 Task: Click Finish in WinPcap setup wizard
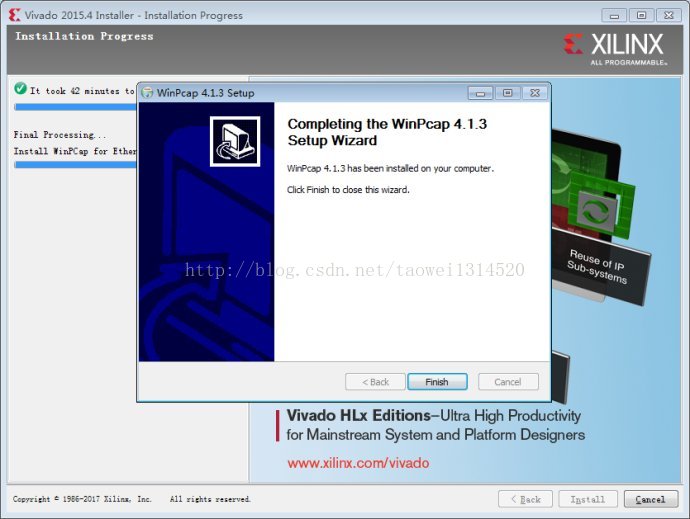(437, 382)
